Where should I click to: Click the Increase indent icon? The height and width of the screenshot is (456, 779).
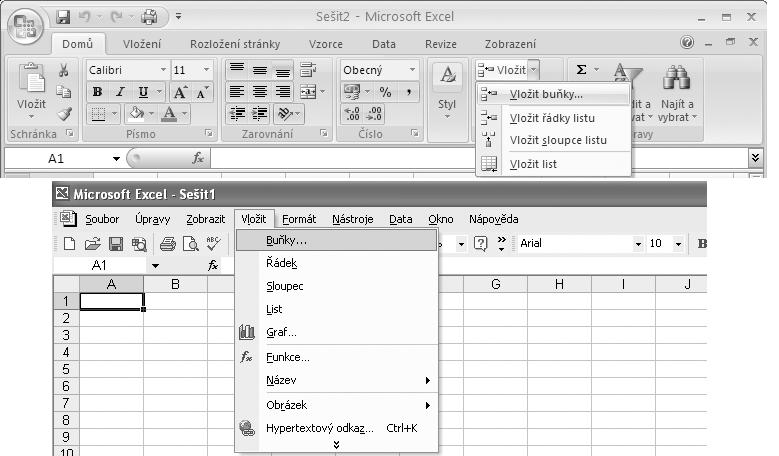[260, 114]
